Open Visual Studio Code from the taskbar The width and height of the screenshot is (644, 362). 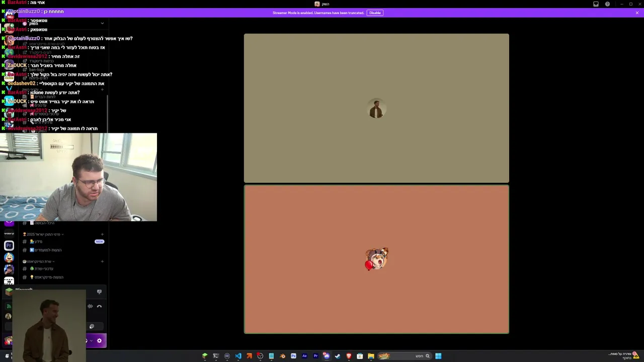(x=238, y=356)
